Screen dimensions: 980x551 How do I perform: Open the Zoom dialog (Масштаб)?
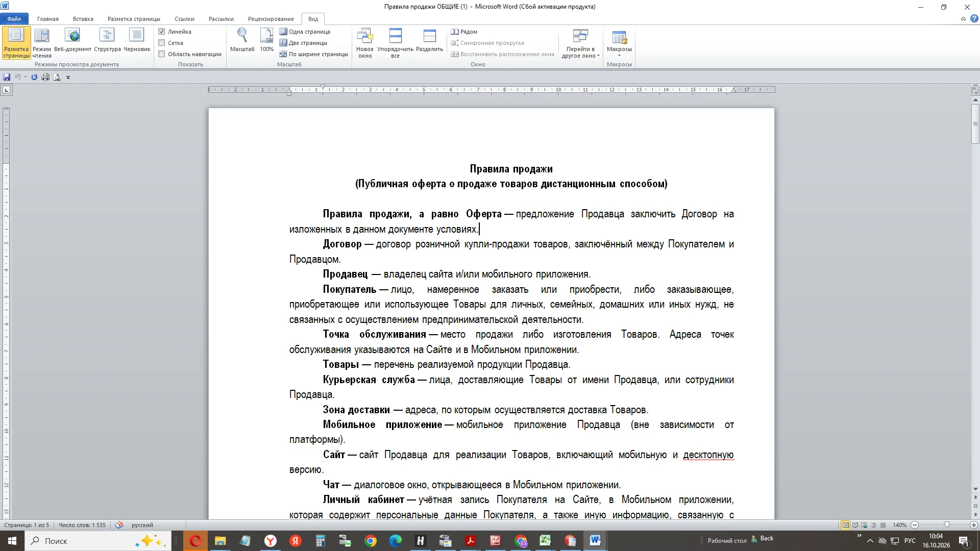[x=242, y=41]
